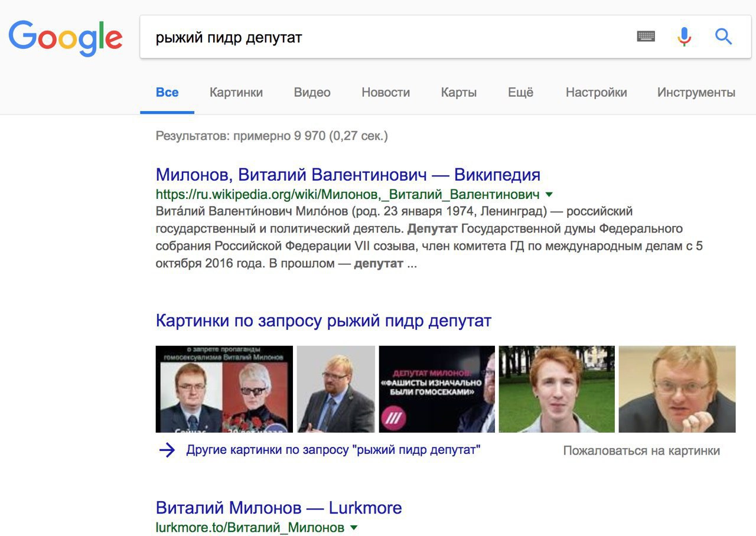Switch to Картинки tab

click(x=236, y=93)
